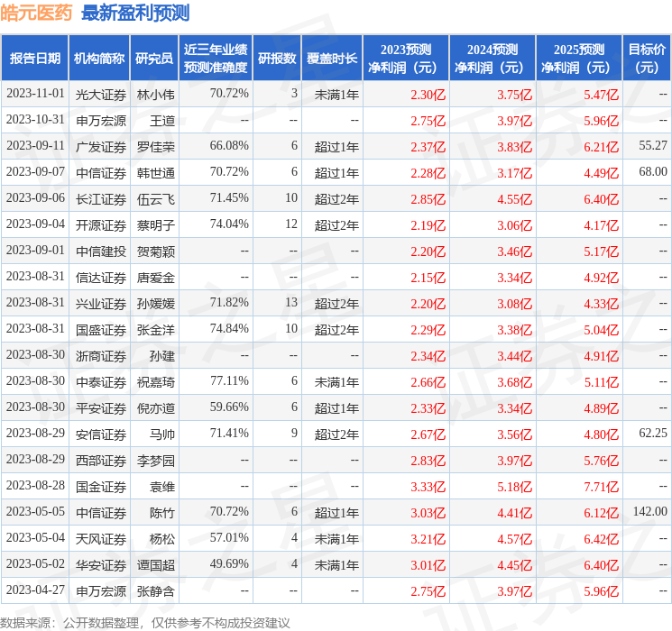Click 2023 profit forecast 2.30亿
The width and height of the screenshot is (672, 631).
pos(428,95)
